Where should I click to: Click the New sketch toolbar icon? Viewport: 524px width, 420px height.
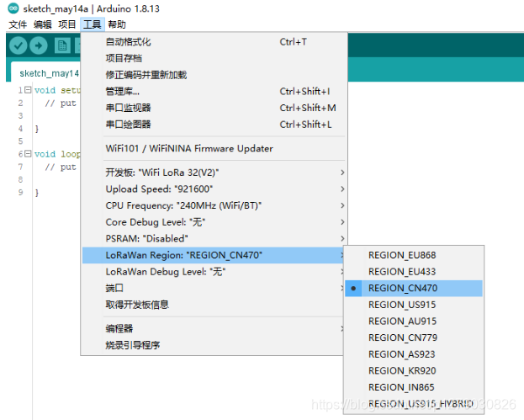[62, 45]
